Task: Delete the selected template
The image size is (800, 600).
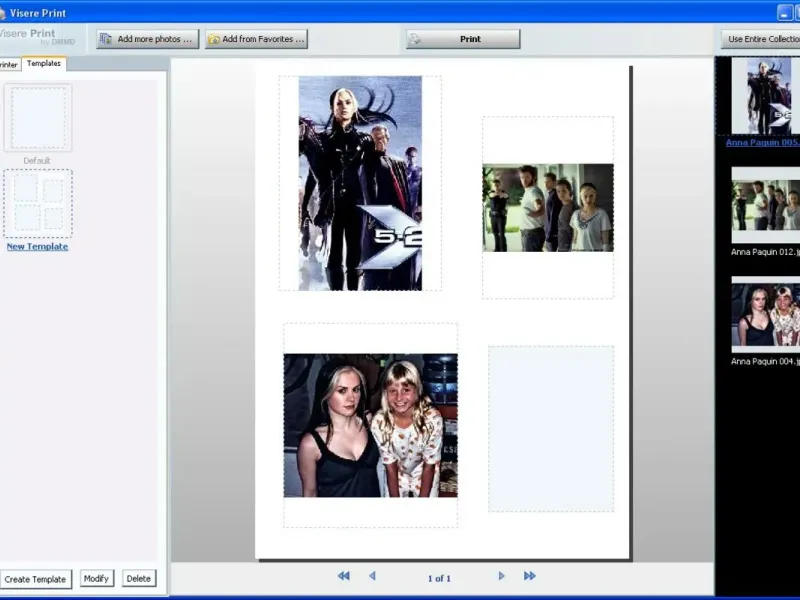Action: [x=139, y=579]
